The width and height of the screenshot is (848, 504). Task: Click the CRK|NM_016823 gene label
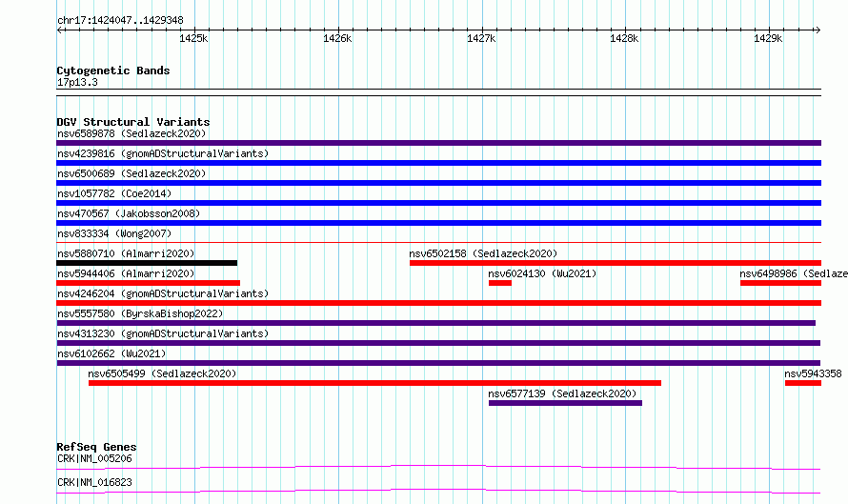point(94,482)
